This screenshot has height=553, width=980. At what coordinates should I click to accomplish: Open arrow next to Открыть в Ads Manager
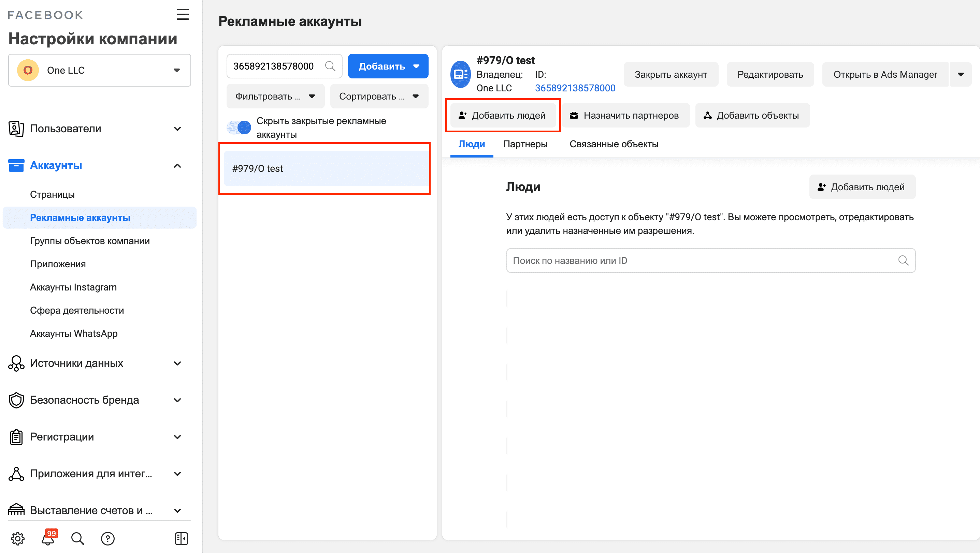click(x=961, y=74)
